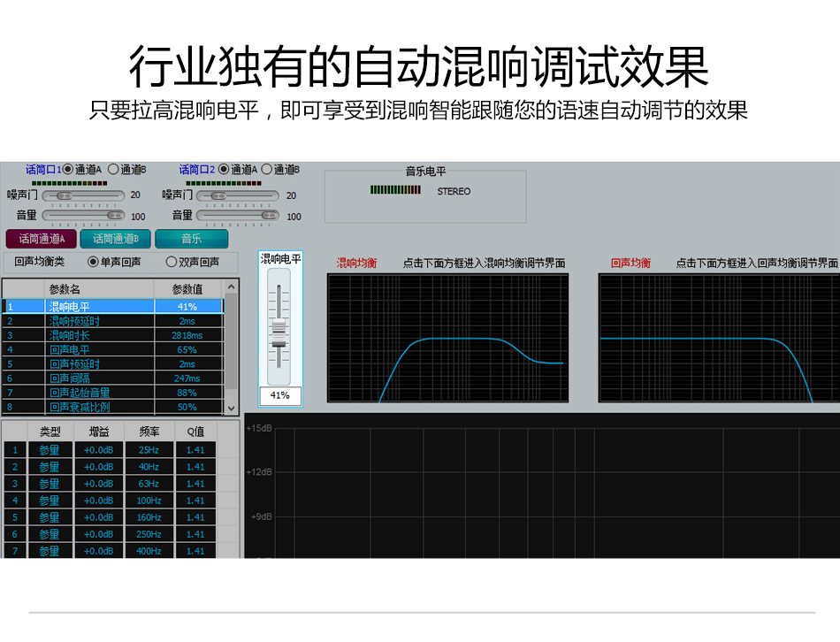Open the 音乐 channel tab
Image resolution: width=840 pixels, height=642 pixels.
192,239
